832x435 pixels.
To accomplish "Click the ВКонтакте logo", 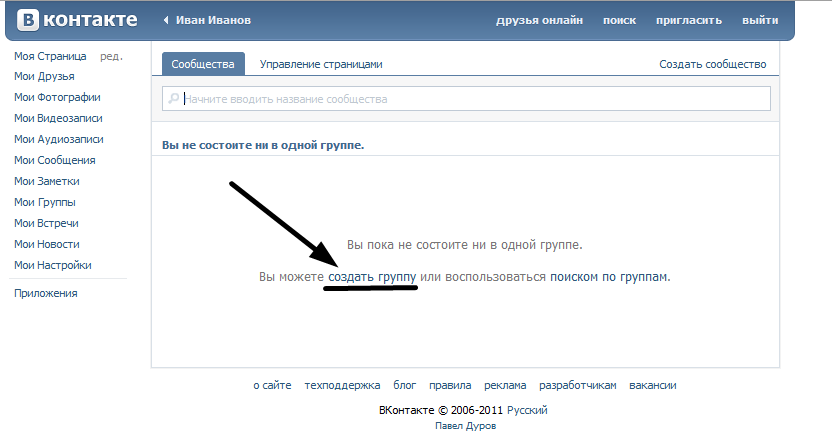I will point(77,20).
